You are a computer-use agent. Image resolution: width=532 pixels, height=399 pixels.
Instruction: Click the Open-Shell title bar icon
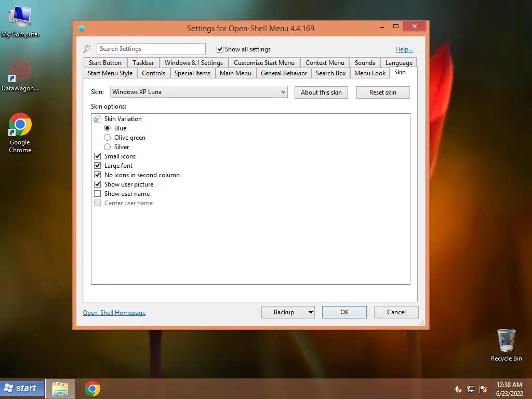coord(82,28)
